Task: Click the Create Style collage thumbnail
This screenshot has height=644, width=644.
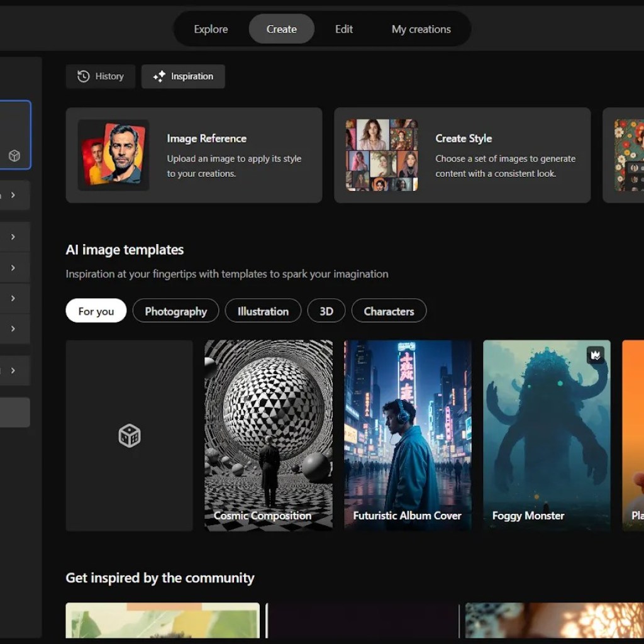Action: click(x=382, y=155)
